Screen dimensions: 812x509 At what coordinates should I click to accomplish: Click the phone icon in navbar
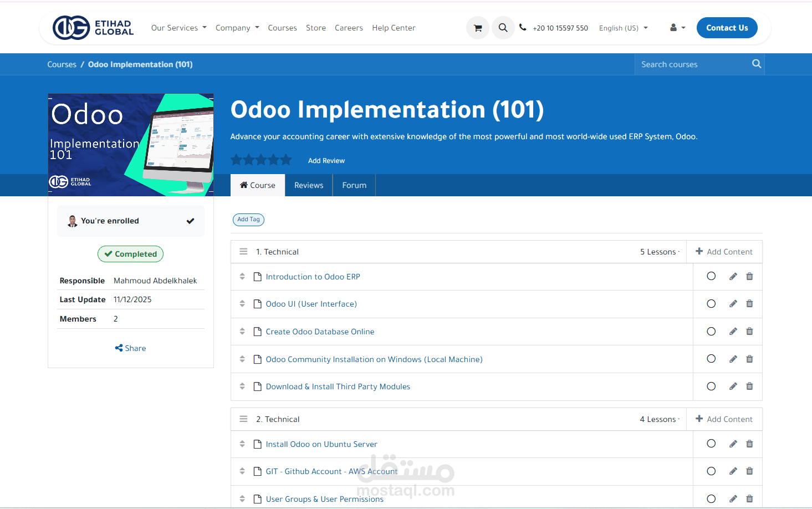(x=523, y=27)
